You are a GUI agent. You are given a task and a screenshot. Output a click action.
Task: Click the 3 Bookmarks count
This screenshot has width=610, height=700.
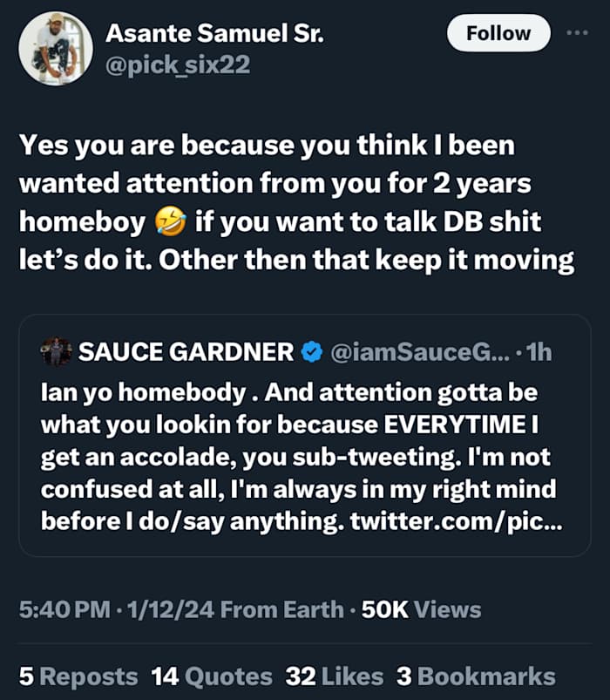pos(476,676)
